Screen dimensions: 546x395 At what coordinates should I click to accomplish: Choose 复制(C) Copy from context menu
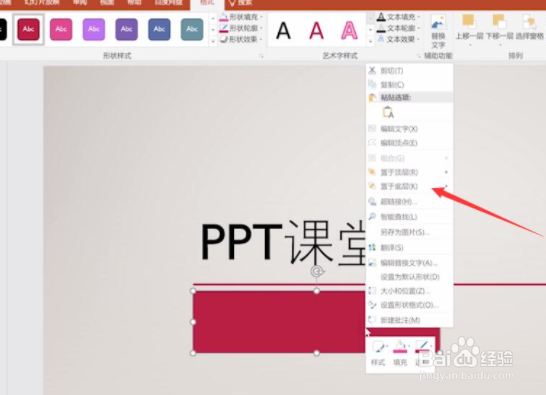point(410,85)
